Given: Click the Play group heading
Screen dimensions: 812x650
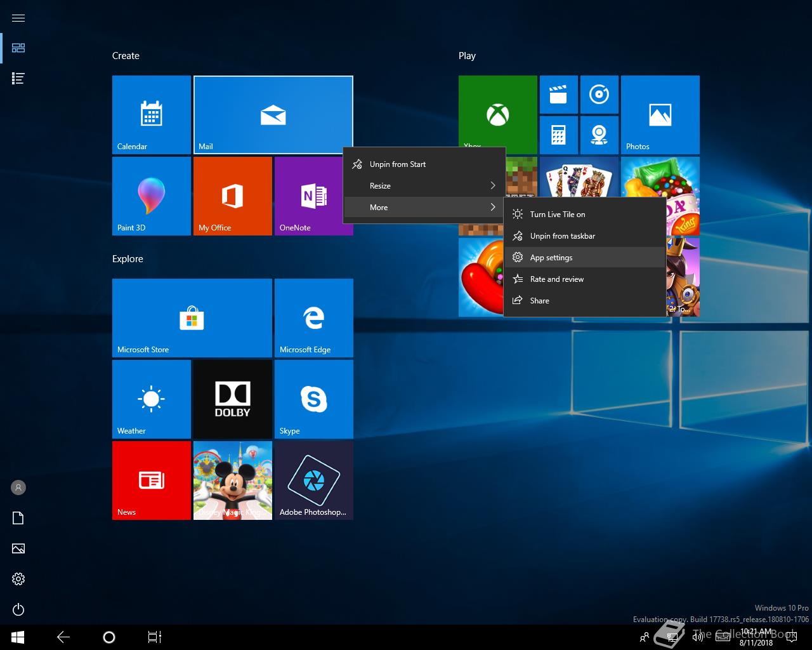Looking at the screenshot, I should pyautogui.click(x=467, y=56).
